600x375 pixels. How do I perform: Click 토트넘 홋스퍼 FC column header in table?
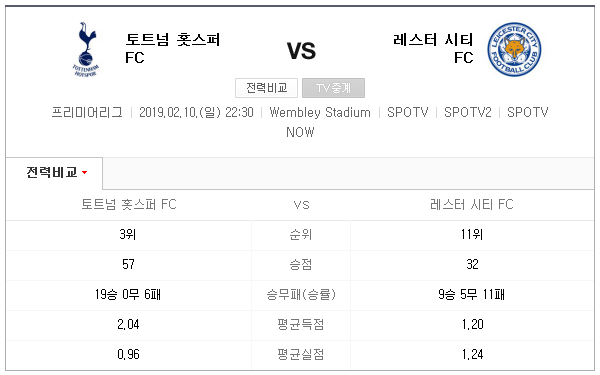pos(129,205)
